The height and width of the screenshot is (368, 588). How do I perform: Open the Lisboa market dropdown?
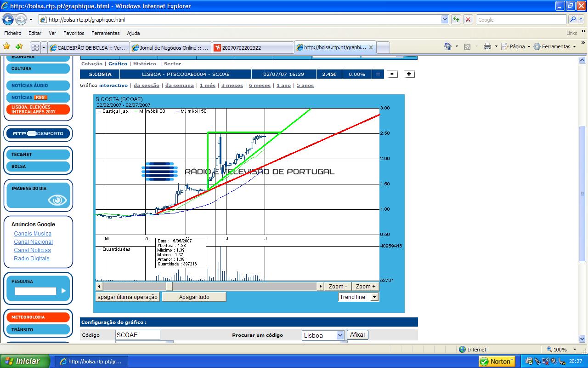click(x=323, y=335)
